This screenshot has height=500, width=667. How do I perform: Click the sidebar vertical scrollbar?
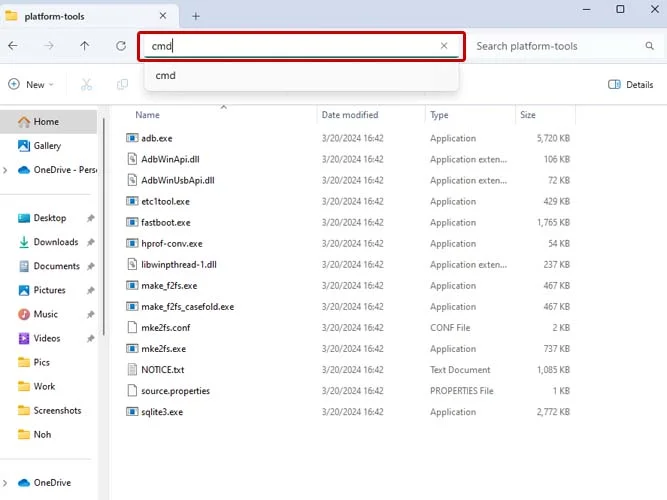click(x=103, y=226)
